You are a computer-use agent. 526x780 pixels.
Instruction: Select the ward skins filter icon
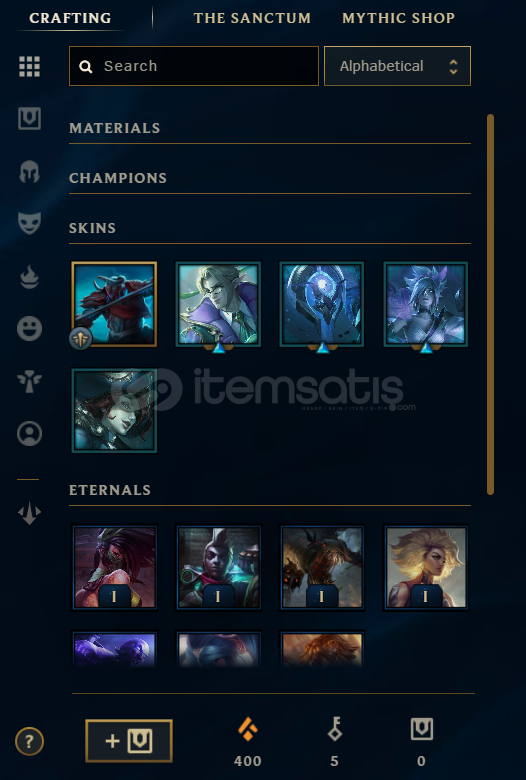[x=29, y=382]
